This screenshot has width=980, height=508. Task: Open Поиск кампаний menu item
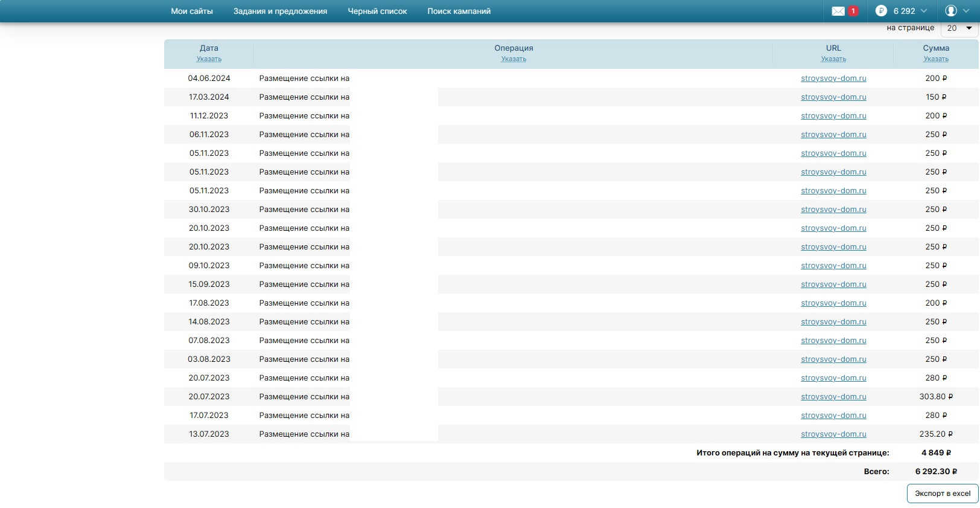[x=459, y=11]
